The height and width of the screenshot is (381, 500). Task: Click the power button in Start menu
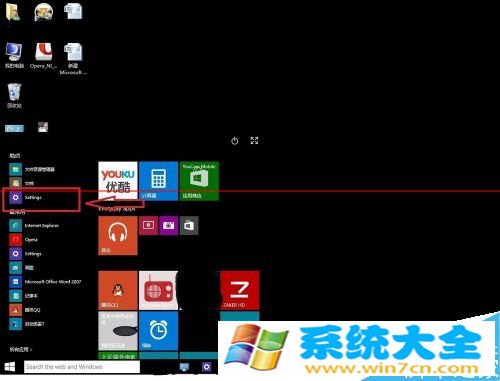click(x=235, y=141)
